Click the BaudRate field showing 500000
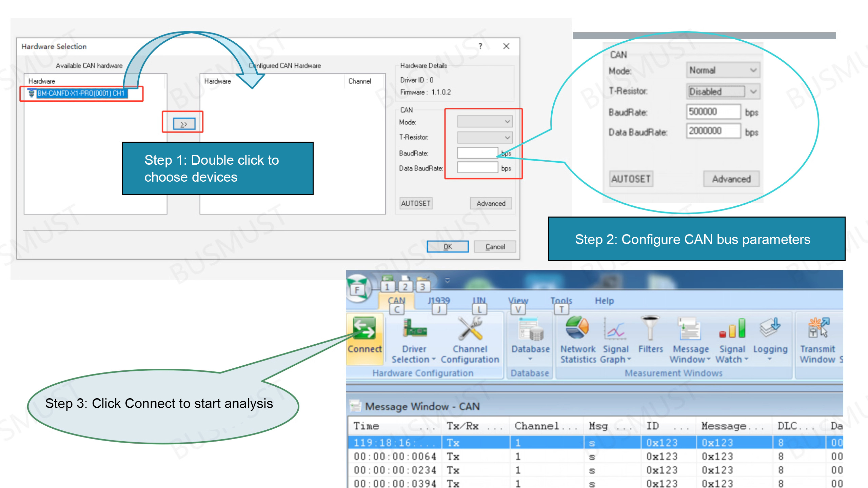The image size is (868, 488). coord(713,112)
